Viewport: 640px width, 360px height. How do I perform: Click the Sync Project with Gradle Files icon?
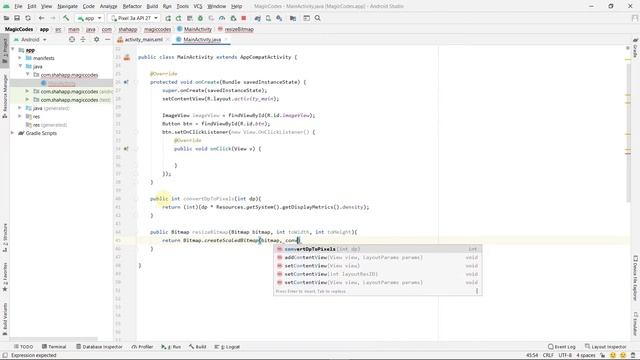tap(258, 18)
